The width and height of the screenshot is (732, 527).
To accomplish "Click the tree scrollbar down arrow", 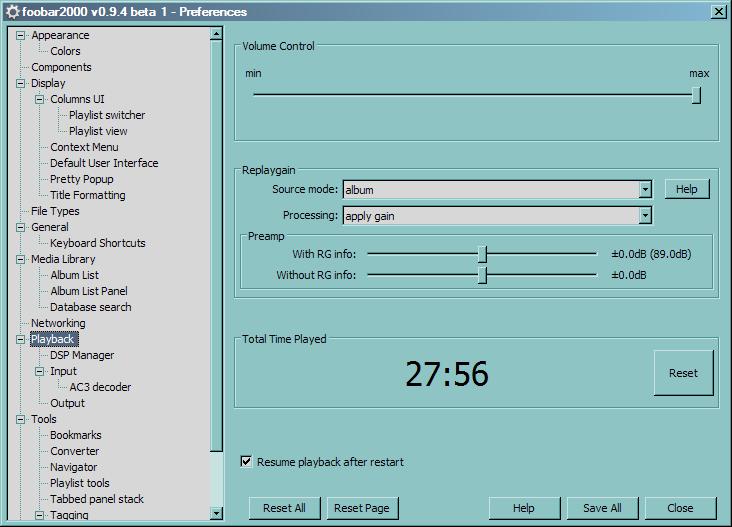I will tap(217, 514).
